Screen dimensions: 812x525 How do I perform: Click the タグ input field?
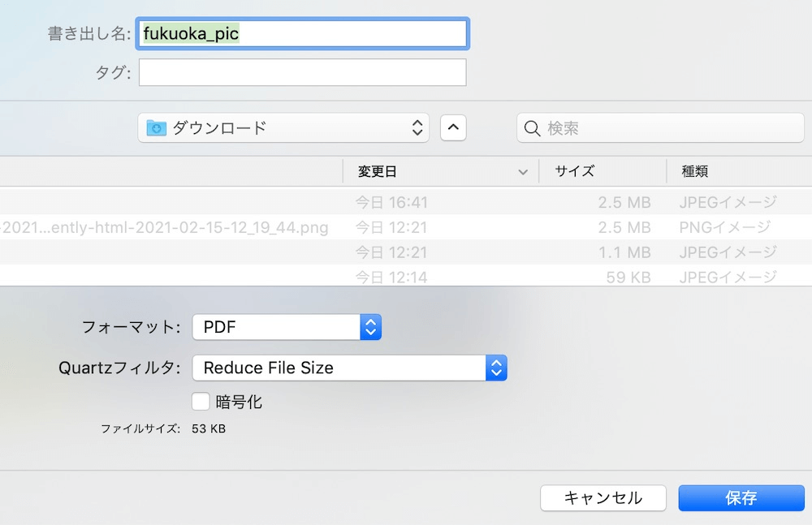point(302,72)
